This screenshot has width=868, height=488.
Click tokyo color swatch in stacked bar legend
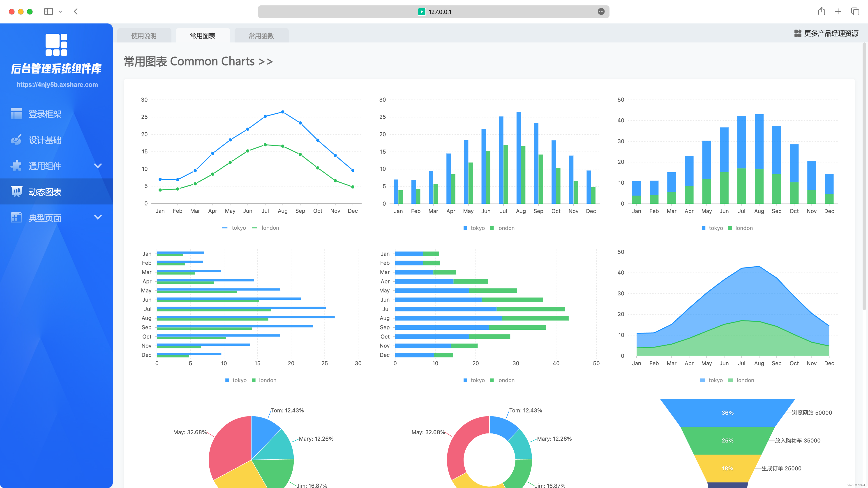[465, 380]
